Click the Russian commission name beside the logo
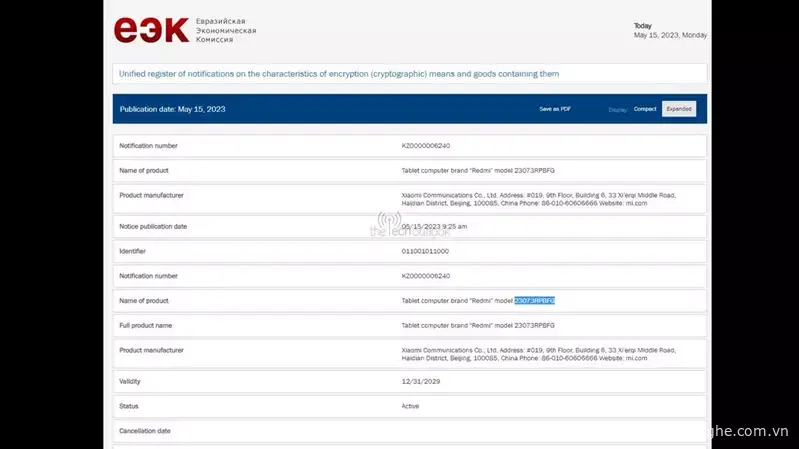 click(x=225, y=30)
